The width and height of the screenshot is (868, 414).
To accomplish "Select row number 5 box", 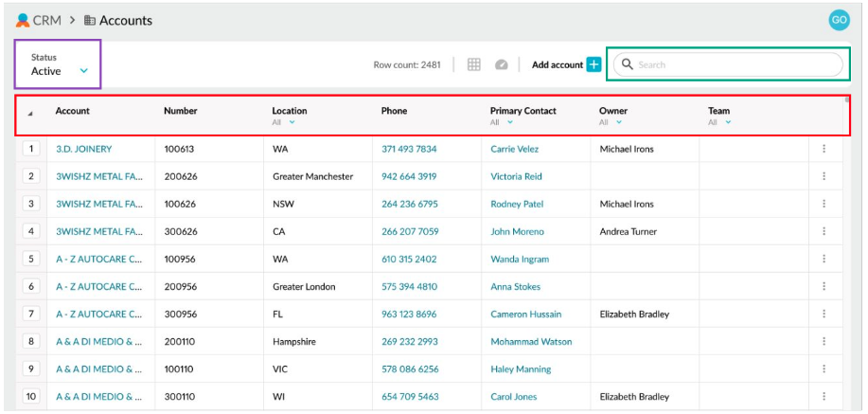I will pyautogui.click(x=30, y=259).
